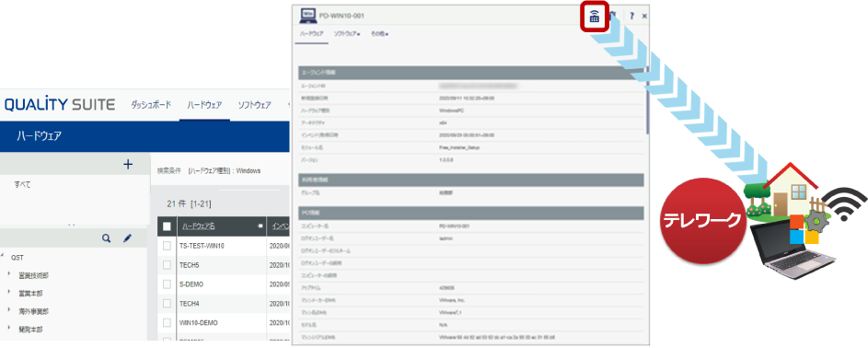Image resolution: width=868 pixels, height=348 pixels.
Task: Click the magnifier search icon above QST tree
Action: click(x=106, y=238)
